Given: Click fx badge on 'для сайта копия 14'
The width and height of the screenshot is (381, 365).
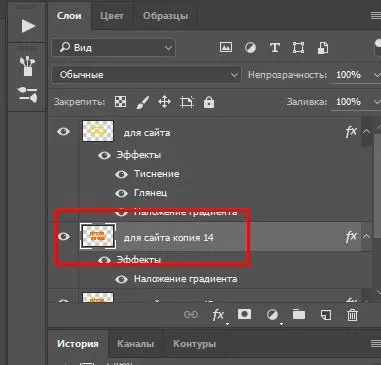Looking at the screenshot, I should click(x=351, y=237).
